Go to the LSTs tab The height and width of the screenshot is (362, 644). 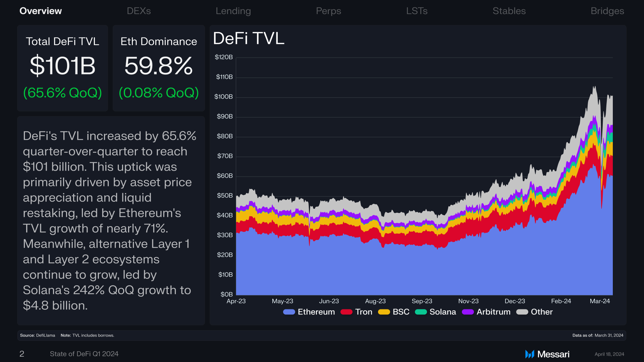pyautogui.click(x=417, y=11)
